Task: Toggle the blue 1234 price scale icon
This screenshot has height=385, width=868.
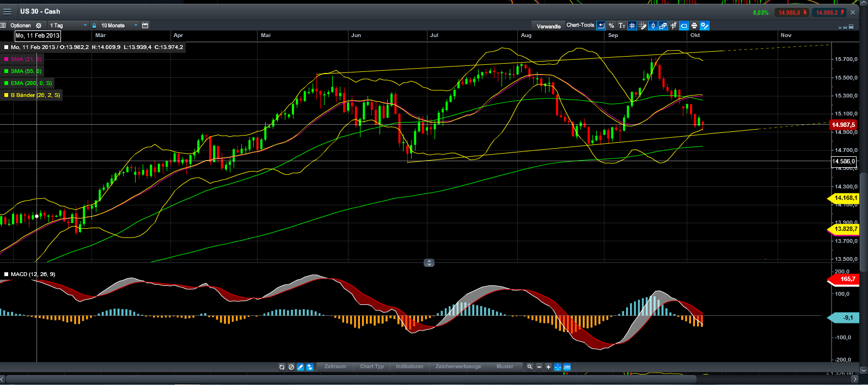Action: [x=567, y=367]
